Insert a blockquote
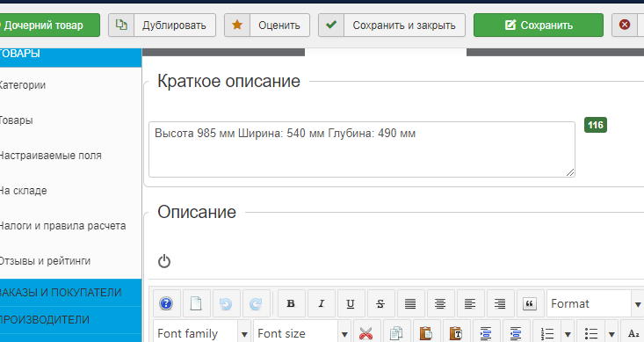The height and width of the screenshot is (342, 644). (x=530, y=304)
